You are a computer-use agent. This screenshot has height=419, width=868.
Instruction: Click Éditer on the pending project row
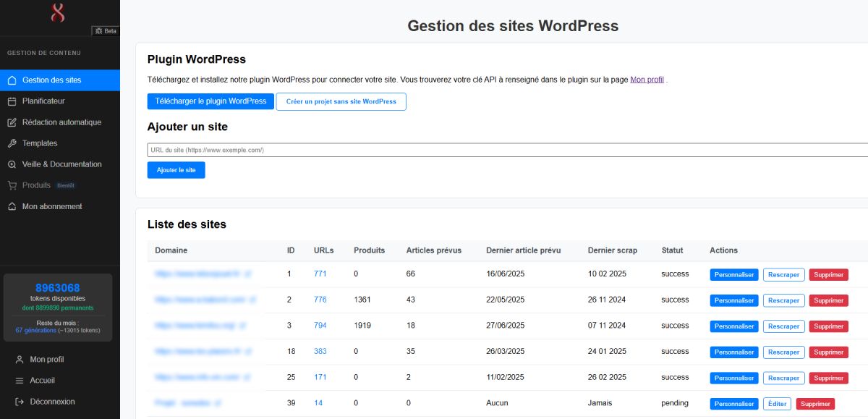tap(777, 403)
